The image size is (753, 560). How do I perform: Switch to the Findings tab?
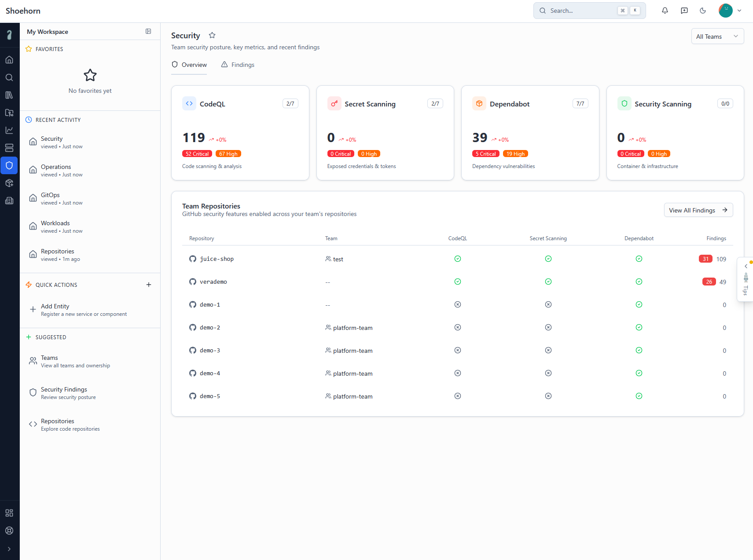click(x=238, y=65)
